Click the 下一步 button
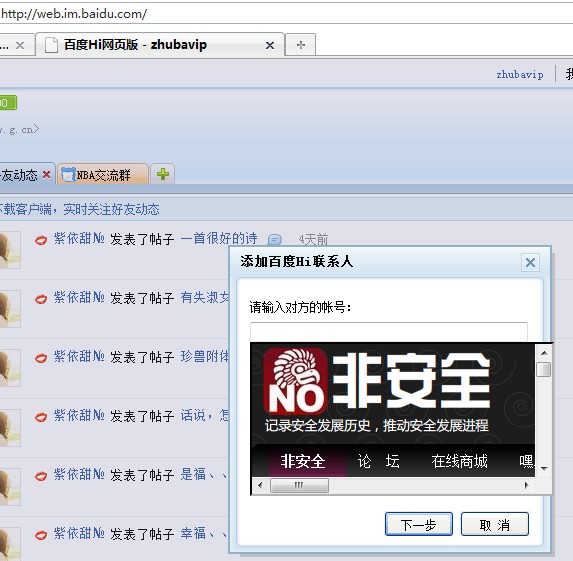Image resolution: width=573 pixels, height=561 pixels. (x=419, y=524)
